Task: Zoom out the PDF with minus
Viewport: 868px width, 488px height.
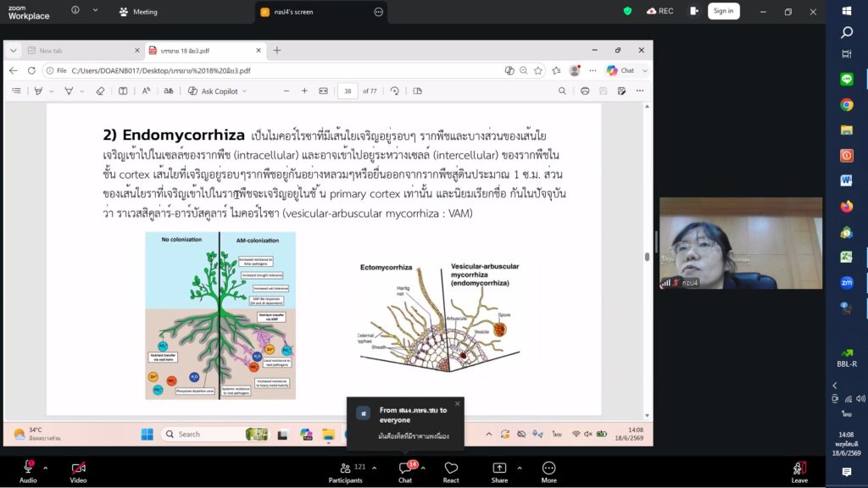Action: pos(287,91)
